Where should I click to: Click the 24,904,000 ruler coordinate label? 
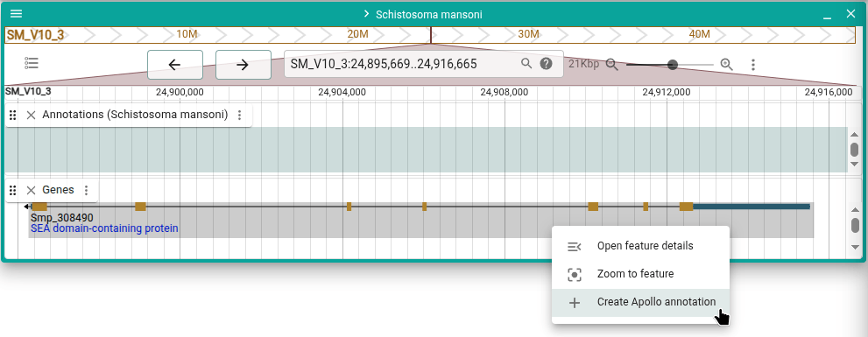coord(342,92)
